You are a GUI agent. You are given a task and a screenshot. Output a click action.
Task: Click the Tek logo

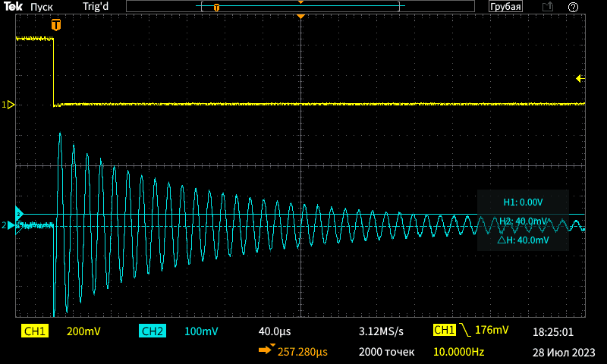(13, 7)
